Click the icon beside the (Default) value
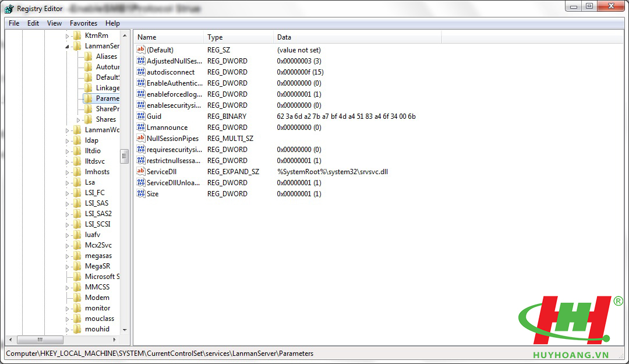 140,50
